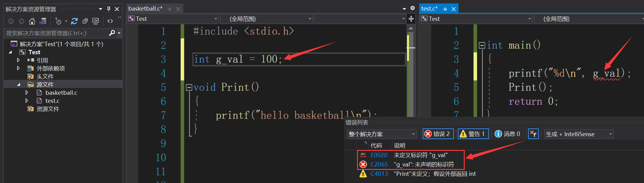Go to Home in Solution Explorer
The height and width of the screenshot is (183, 644).
[32, 21]
